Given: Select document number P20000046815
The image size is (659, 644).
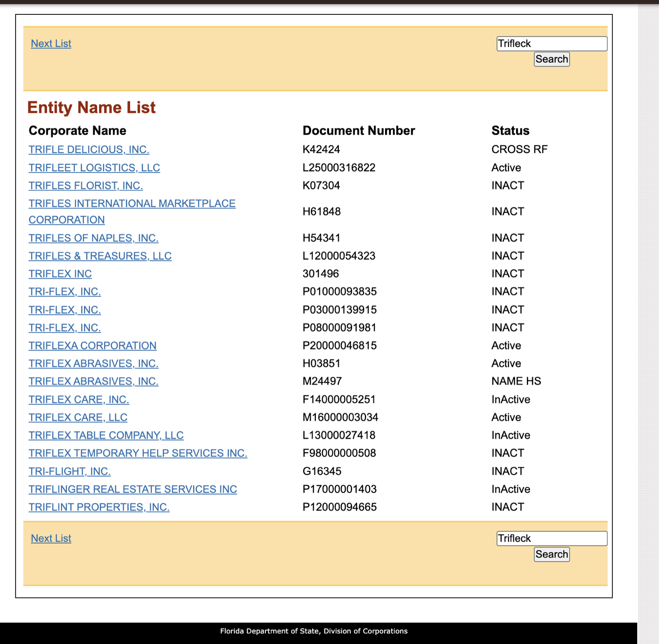Looking at the screenshot, I should [x=340, y=345].
